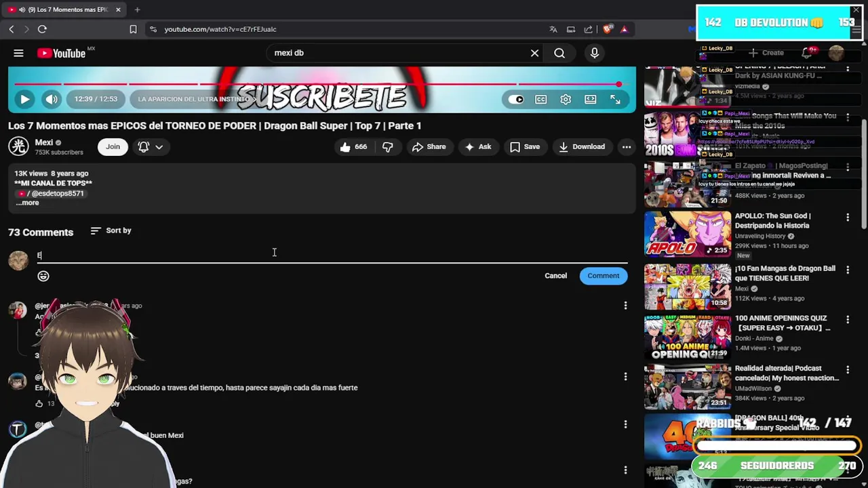Open more actions ellipsis under video
The width and height of the screenshot is (868, 488).
click(627, 146)
